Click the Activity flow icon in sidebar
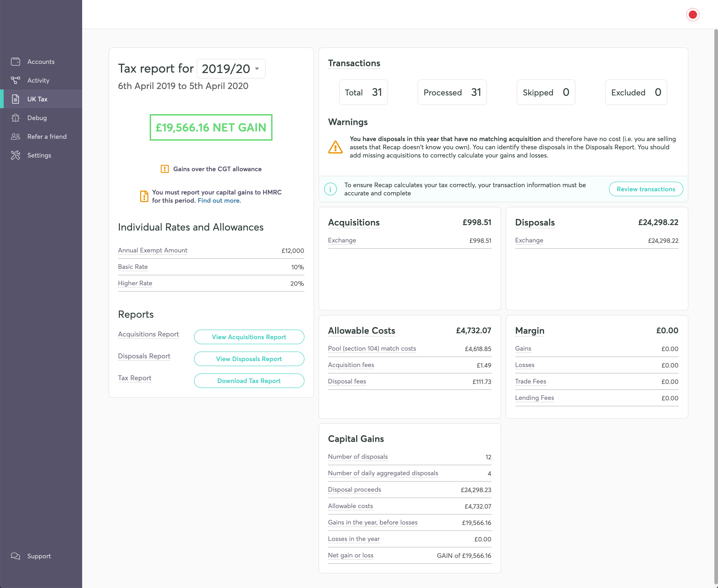Viewport: 718px width, 588px height. click(x=16, y=80)
